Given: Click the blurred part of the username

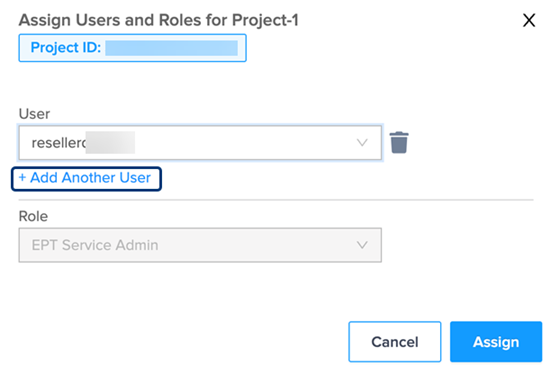Looking at the screenshot, I should [x=110, y=143].
